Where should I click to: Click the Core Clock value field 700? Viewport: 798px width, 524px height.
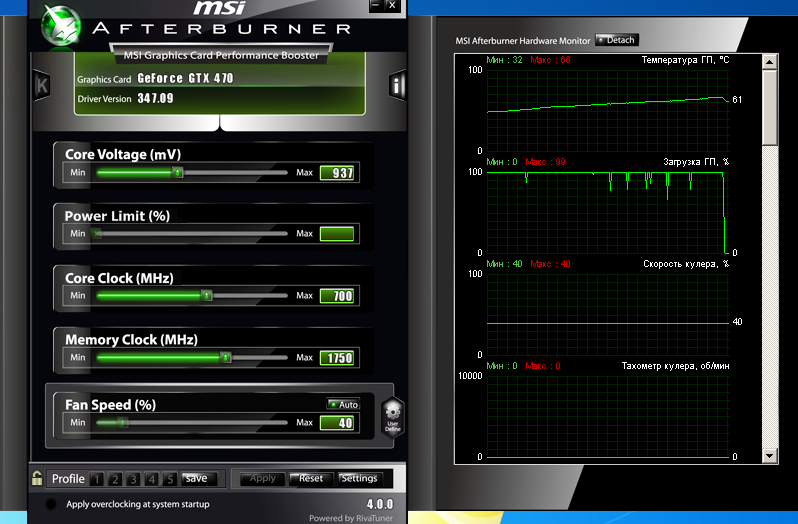(x=336, y=296)
